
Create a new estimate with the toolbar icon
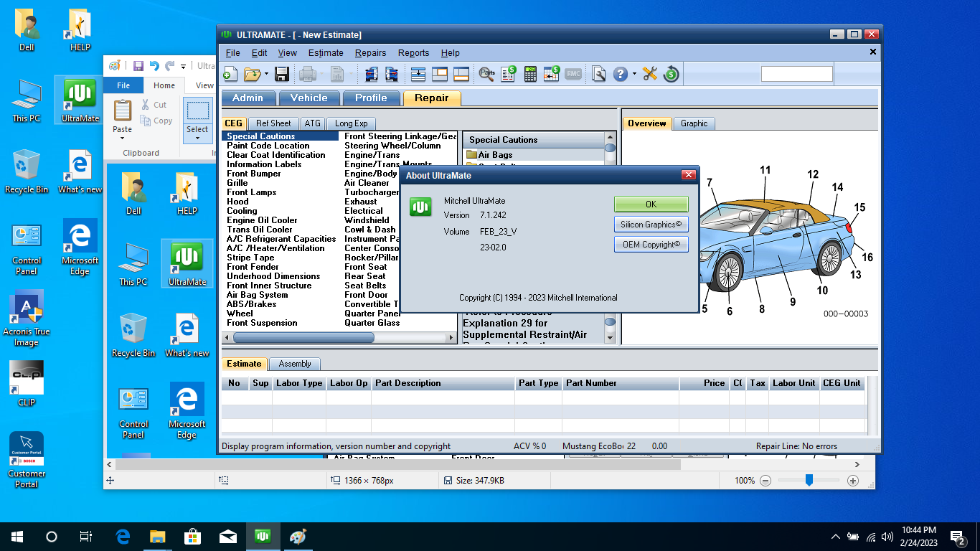[230, 74]
